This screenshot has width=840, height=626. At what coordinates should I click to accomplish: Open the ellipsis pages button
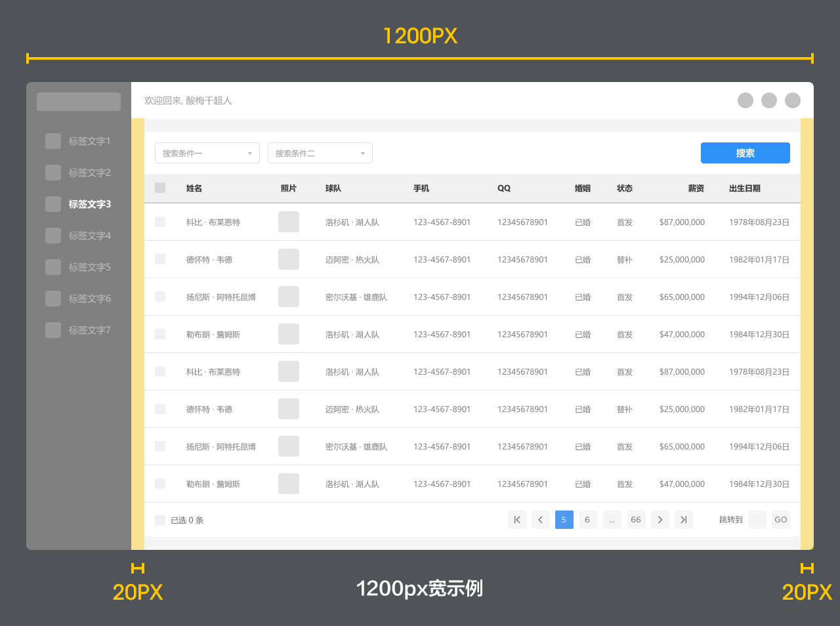click(x=612, y=520)
